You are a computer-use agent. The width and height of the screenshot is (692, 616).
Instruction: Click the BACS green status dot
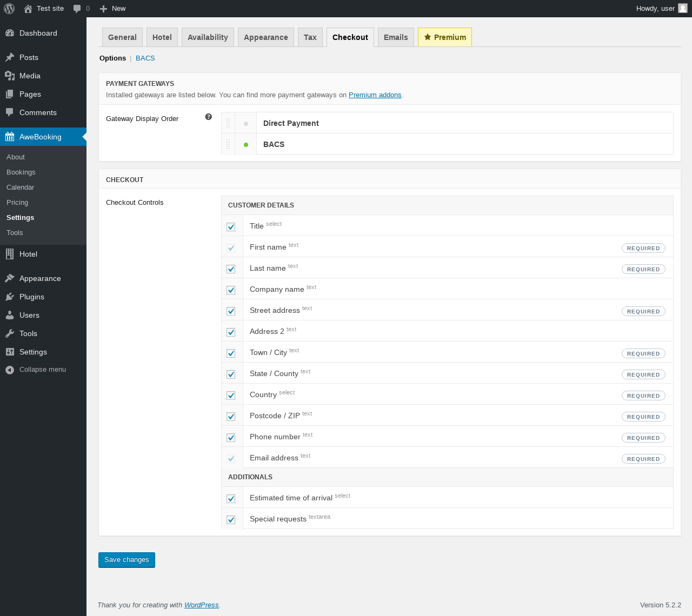coord(246,145)
